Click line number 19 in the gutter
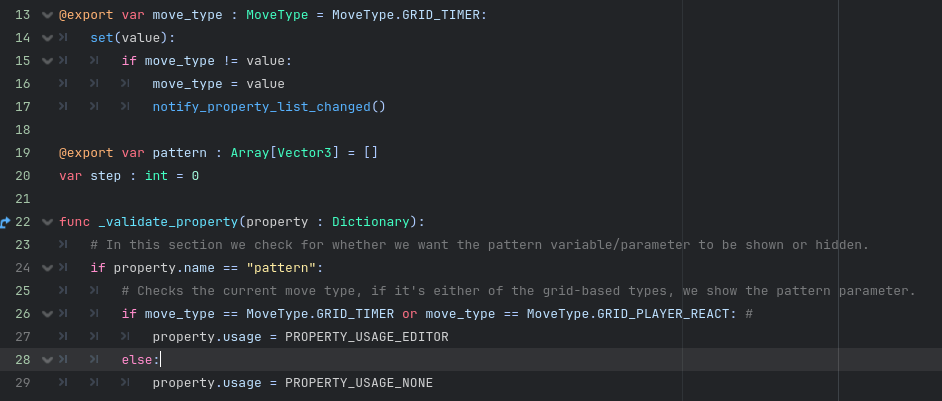Image resolution: width=942 pixels, height=401 pixels. (x=23, y=153)
